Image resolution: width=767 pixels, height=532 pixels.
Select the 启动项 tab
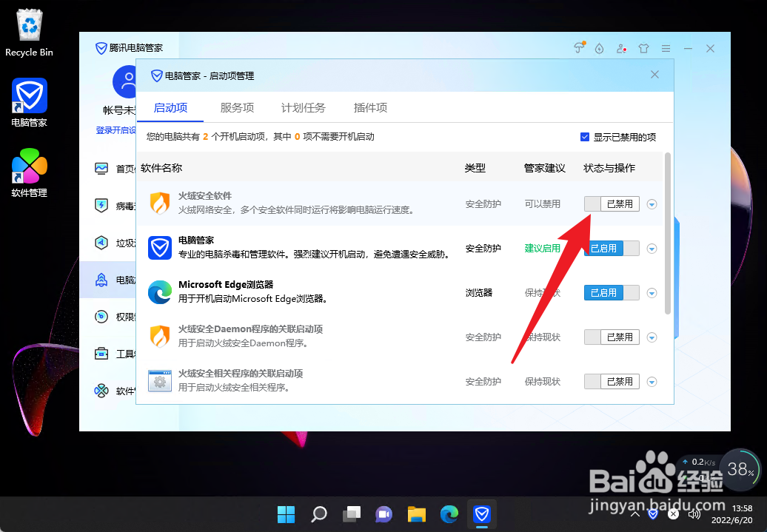(x=170, y=107)
